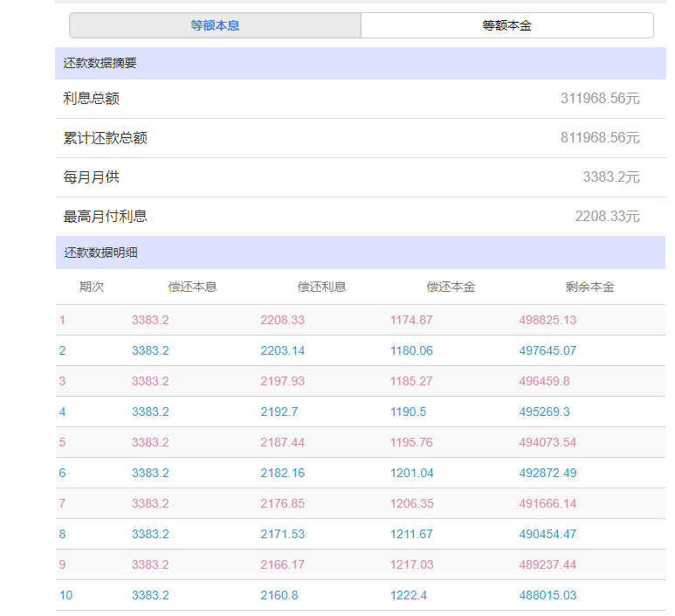Click the 偿还利息 column header
The width and height of the screenshot is (675, 616).
click(321, 287)
